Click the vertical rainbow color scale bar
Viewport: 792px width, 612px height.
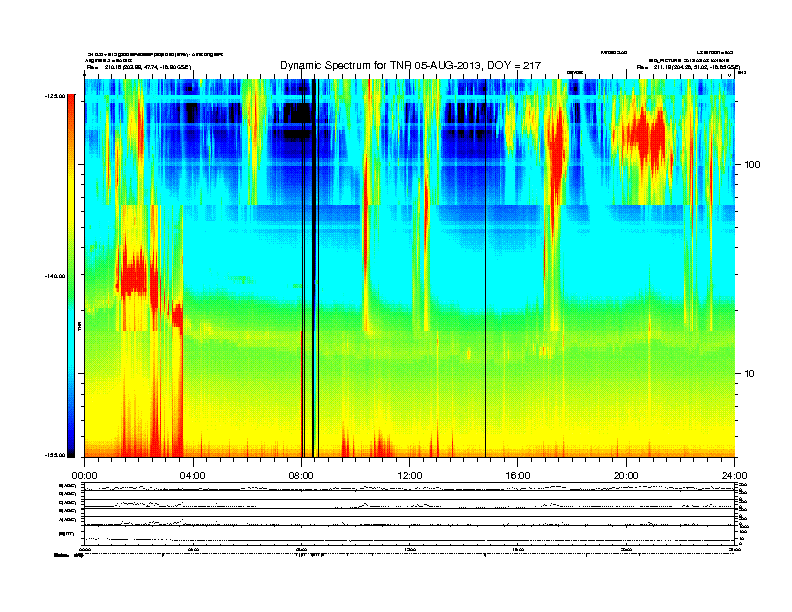pos(71,276)
